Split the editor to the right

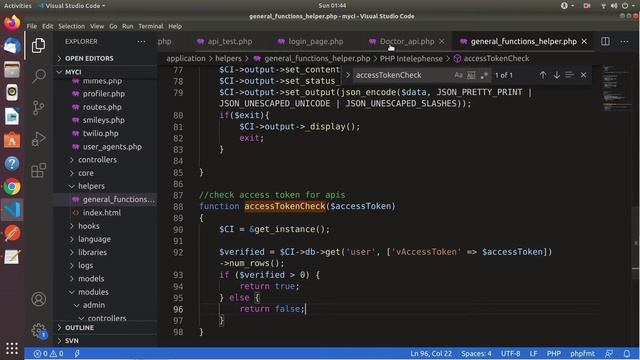click(x=605, y=41)
